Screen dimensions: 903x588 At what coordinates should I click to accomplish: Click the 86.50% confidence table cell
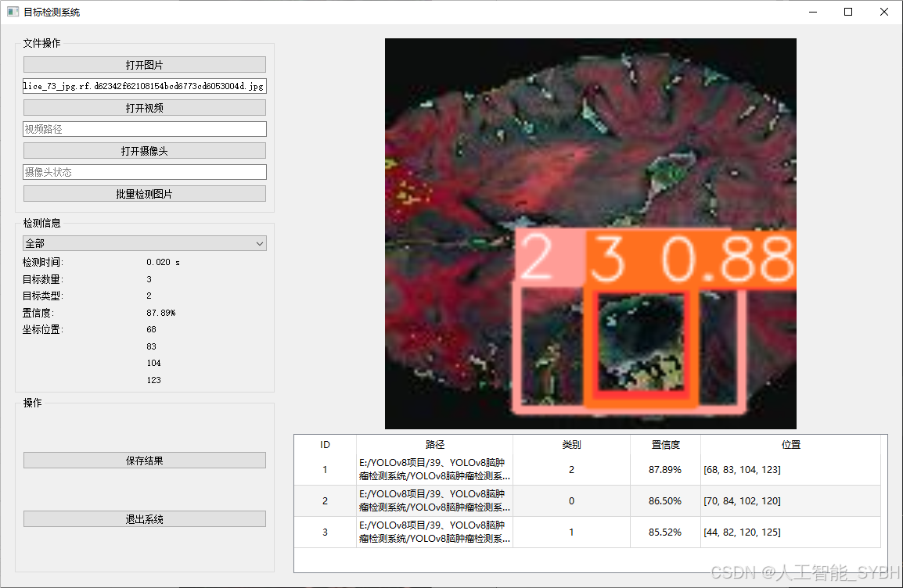pos(665,500)
